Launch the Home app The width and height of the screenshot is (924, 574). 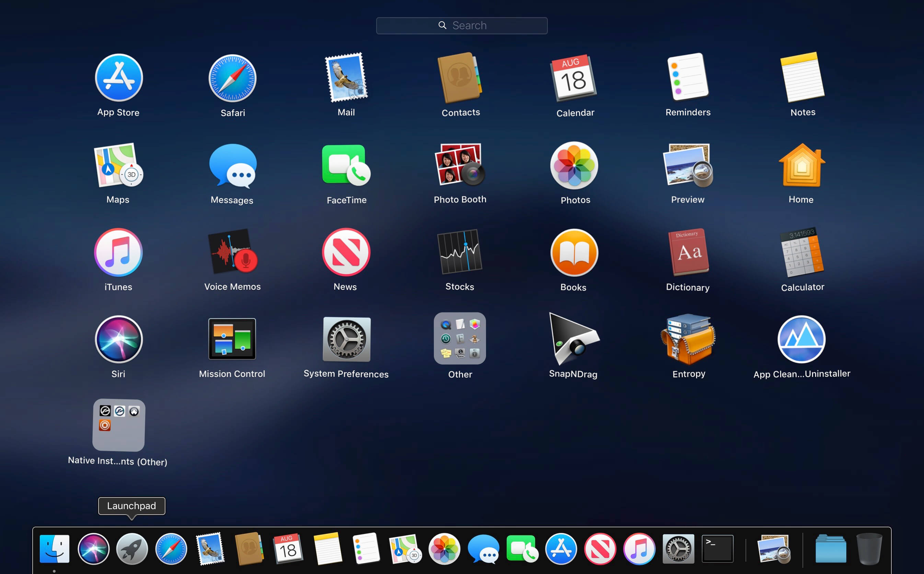[x=802, y=165]
